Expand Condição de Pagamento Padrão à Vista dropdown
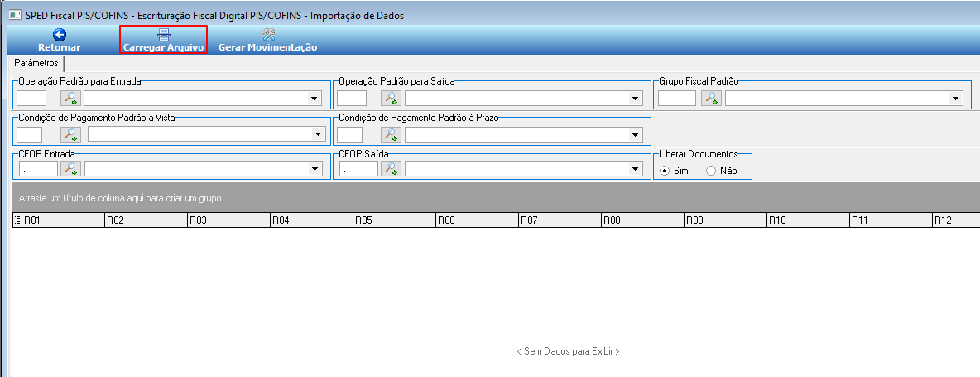 (318, 134)
